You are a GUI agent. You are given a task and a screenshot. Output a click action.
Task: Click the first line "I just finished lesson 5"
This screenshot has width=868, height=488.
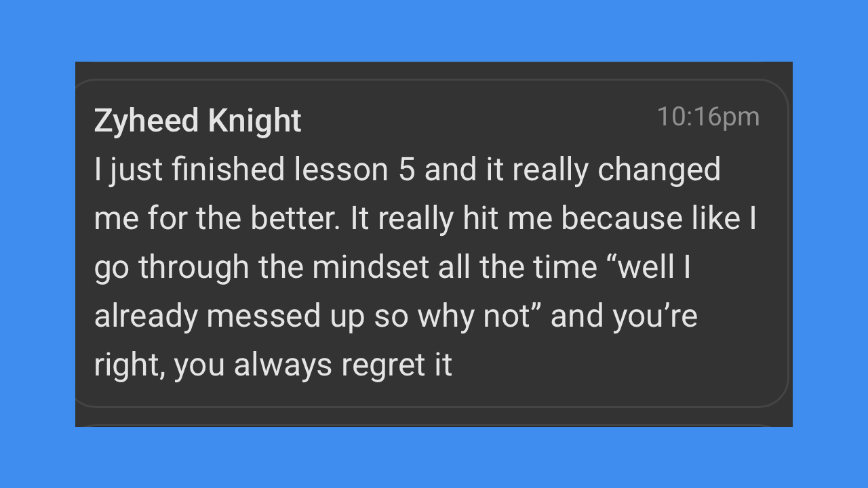click(x=254, y=170)
